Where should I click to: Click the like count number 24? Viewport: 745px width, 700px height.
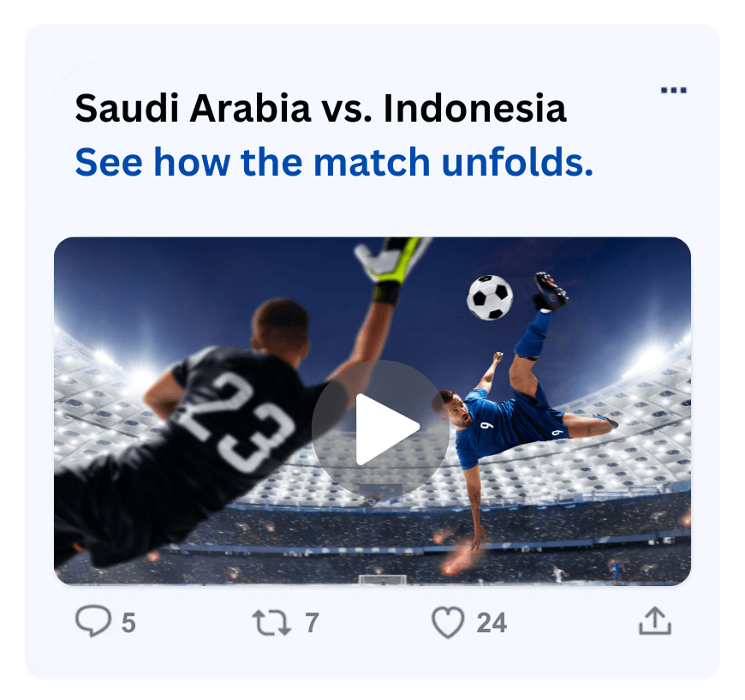(492, 623)
